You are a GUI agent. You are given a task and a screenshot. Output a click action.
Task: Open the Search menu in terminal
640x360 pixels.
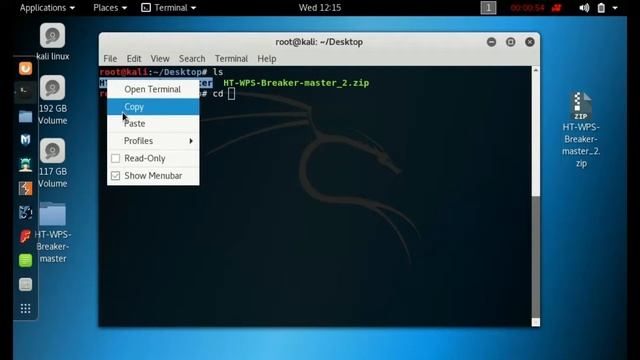click(192, 59)
